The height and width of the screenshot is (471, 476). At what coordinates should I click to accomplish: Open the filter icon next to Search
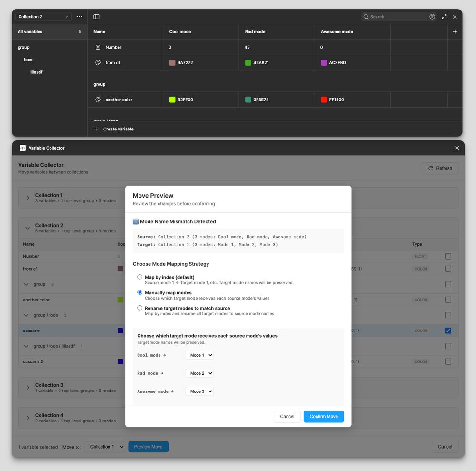coord(432,17)
